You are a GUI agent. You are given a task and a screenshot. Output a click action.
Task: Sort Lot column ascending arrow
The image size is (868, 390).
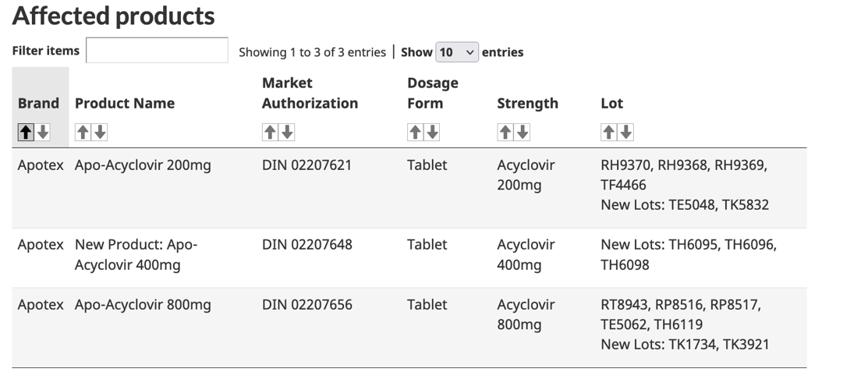[609, 133]
